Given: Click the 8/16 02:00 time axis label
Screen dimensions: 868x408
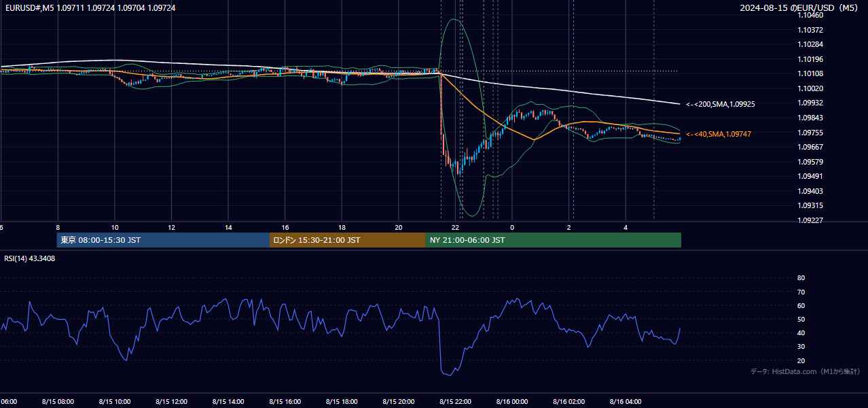Looking at the screenshot, I should tap(569, 402).
